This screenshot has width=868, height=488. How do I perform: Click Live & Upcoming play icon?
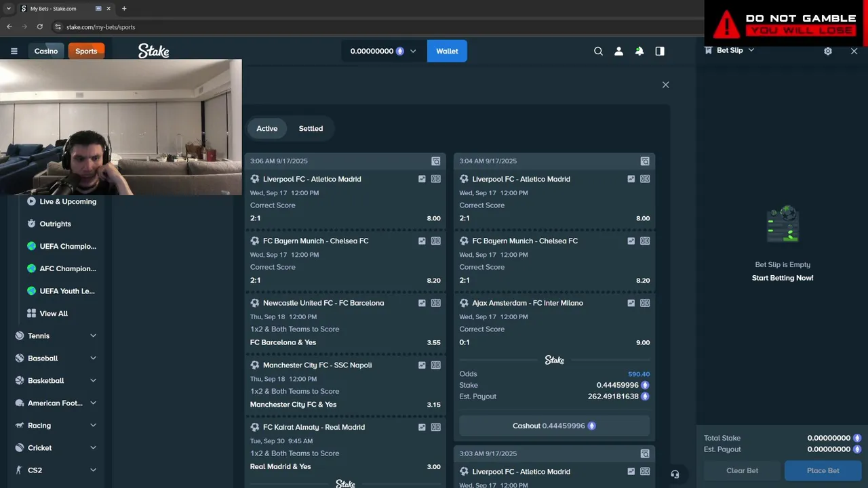[31, 201]
